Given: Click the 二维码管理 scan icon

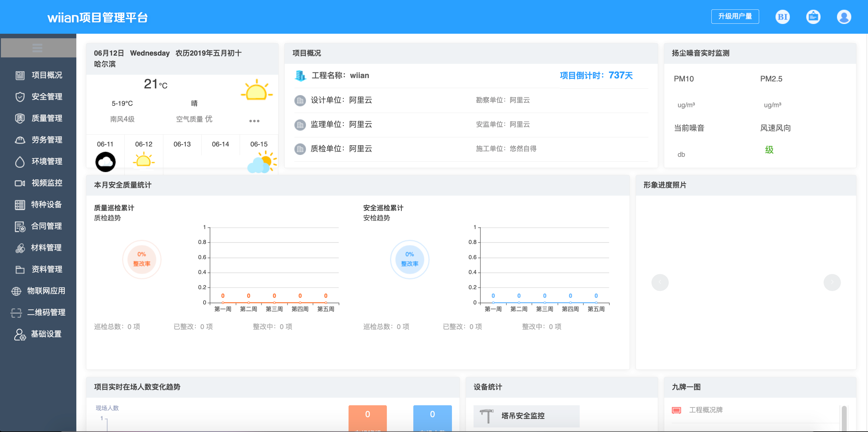Looking at the screenshot, I should [x=16, y=313].
